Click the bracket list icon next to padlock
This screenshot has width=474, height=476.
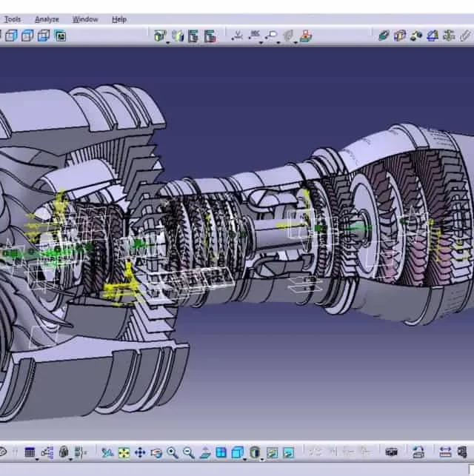point(80,452)
